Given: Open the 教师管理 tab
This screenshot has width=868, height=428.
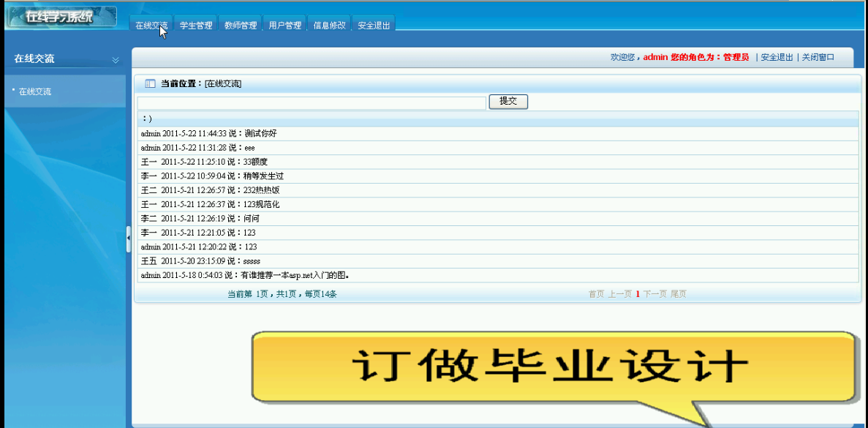Looking at the screenshot, I should coord(241,25).
